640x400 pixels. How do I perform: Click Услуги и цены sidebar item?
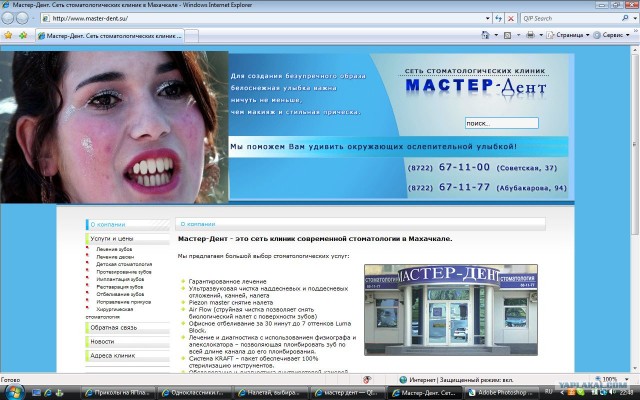(x=128, y=238)
